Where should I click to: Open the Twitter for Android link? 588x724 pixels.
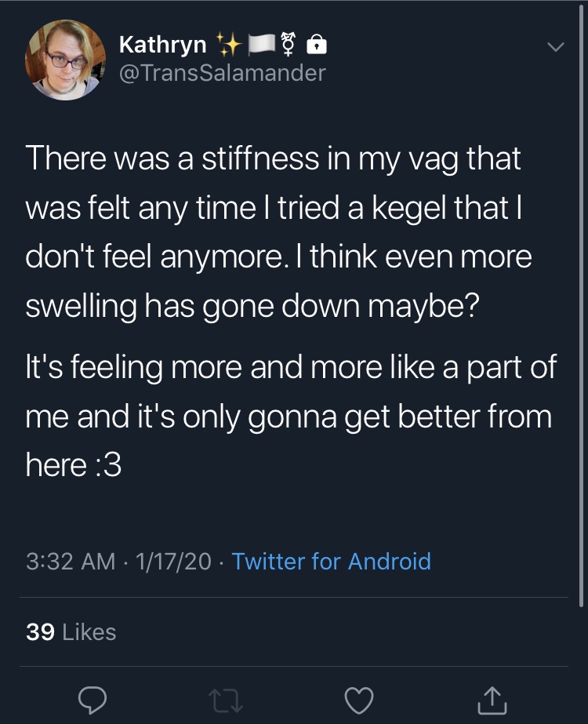coord(331,561)
